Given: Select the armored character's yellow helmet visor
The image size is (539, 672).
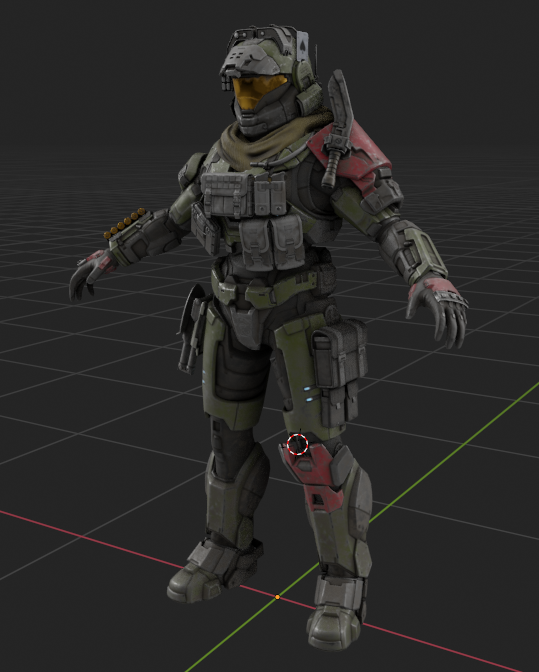Looking at the screenshot, I should click(x=258, y=91).
